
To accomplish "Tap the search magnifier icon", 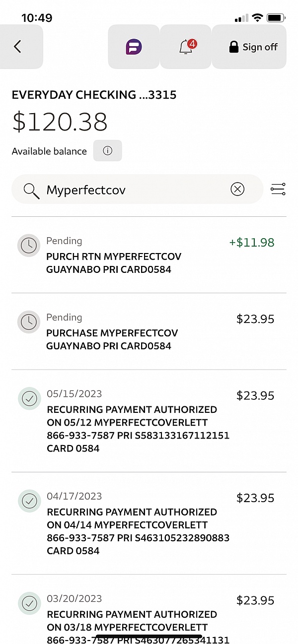I will click(x=31, y=190).
